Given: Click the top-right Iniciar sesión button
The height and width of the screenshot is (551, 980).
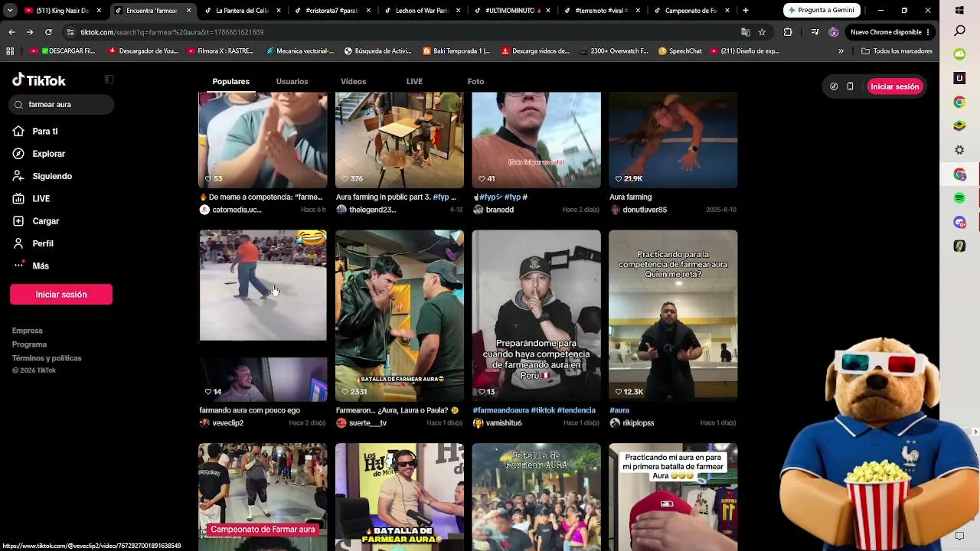Looking at the screenshot, I should [x=894, y=86].
